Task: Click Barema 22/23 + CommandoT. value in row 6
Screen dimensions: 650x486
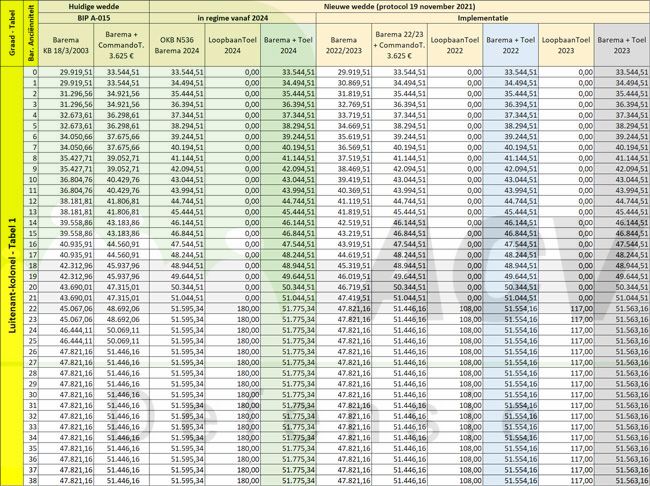Action: pos(400,136)
